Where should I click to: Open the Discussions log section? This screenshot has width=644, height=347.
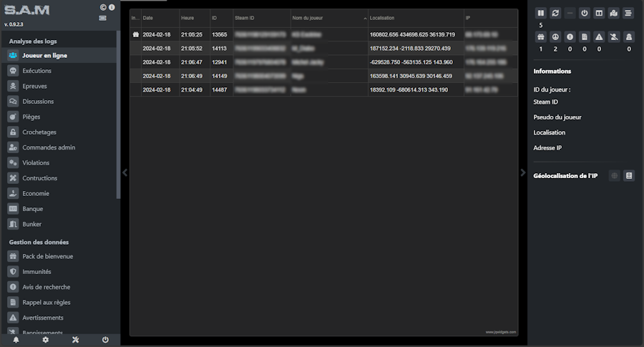38,102
